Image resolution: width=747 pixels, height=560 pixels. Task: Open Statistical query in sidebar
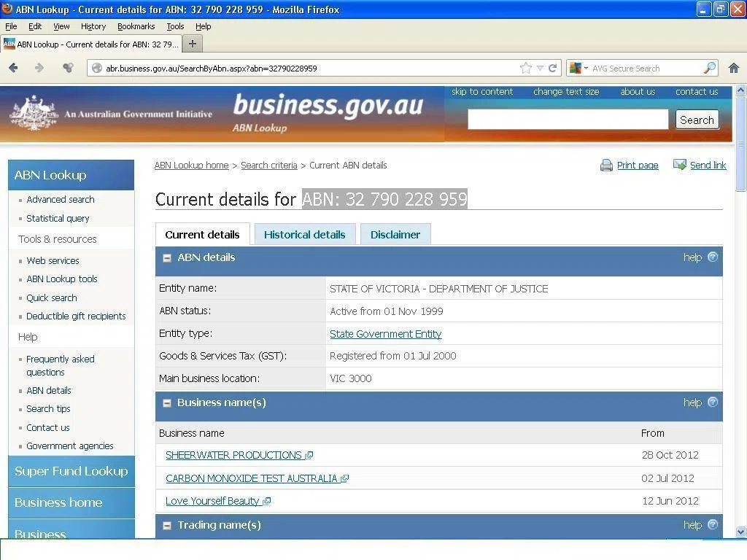tap(58, 218)
